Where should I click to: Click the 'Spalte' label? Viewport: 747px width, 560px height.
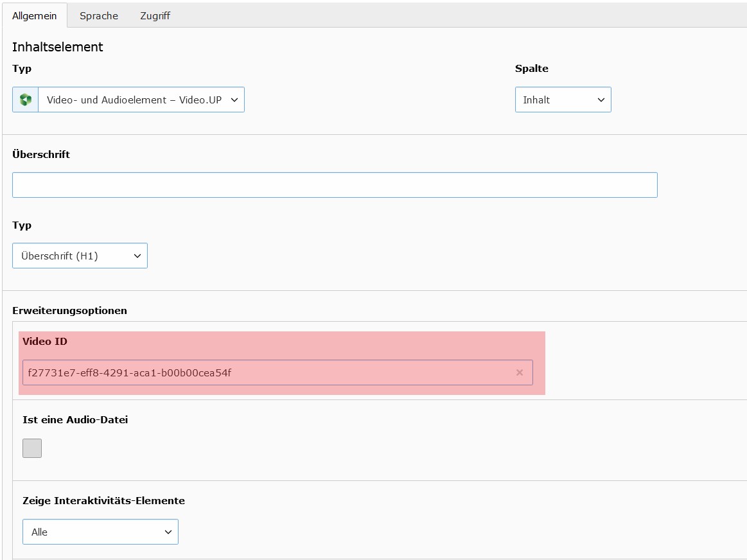531,69
